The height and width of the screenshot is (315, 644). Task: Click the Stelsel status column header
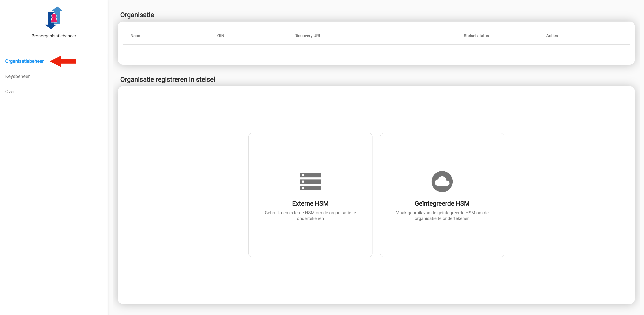(476, 36)
